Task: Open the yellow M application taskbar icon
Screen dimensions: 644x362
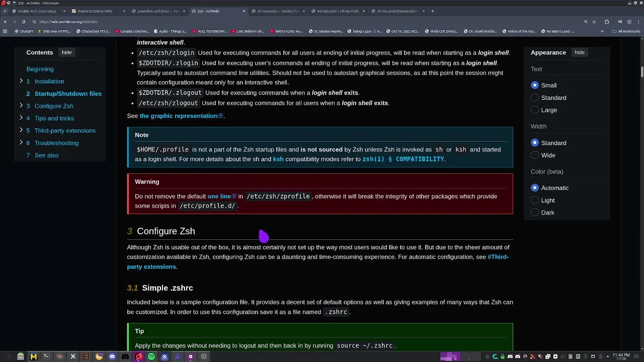Action: (34, 356)
